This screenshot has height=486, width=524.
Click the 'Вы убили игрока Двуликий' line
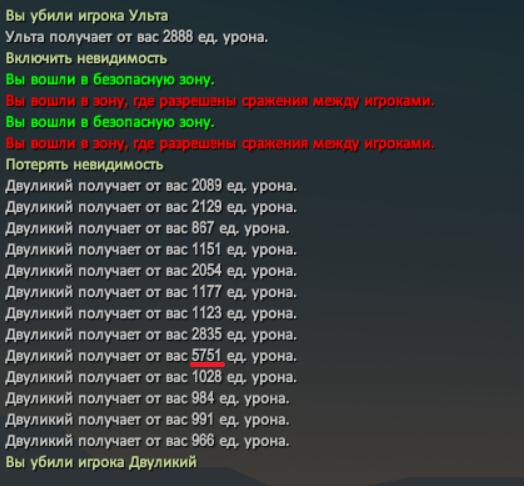tap(101, 462)
